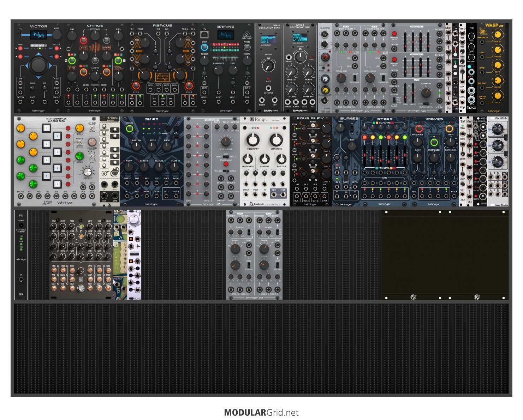523x420 pixels.
Task: Click the blue BANK button on Brains
Action: coord(204,47)
